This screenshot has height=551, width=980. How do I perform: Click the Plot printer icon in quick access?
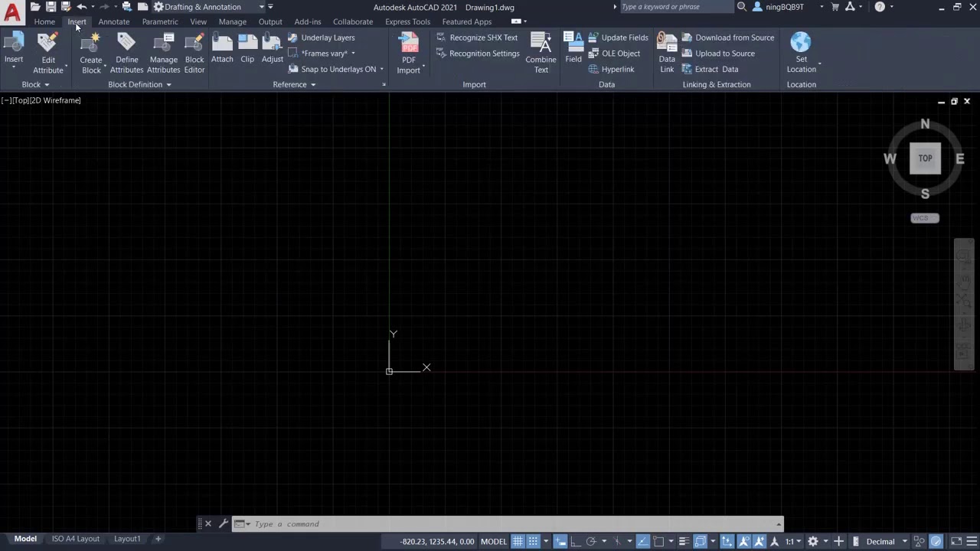pyautogui.click(x=127, y=7)
